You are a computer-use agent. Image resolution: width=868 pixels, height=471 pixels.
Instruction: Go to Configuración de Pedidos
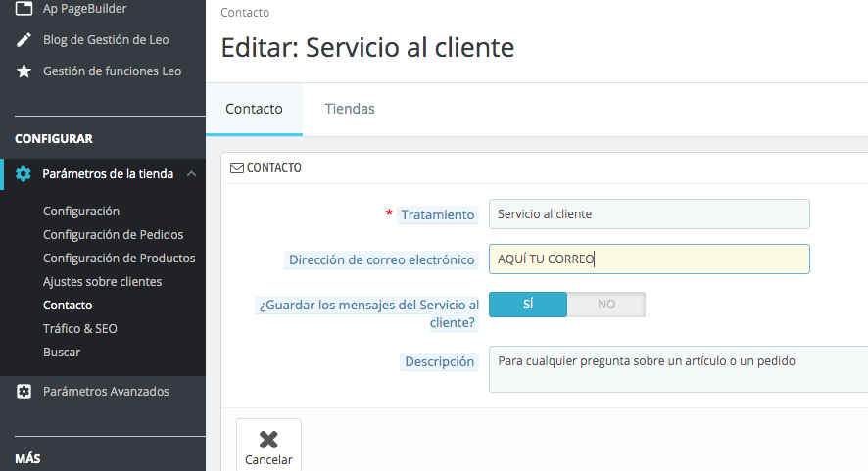114,235
